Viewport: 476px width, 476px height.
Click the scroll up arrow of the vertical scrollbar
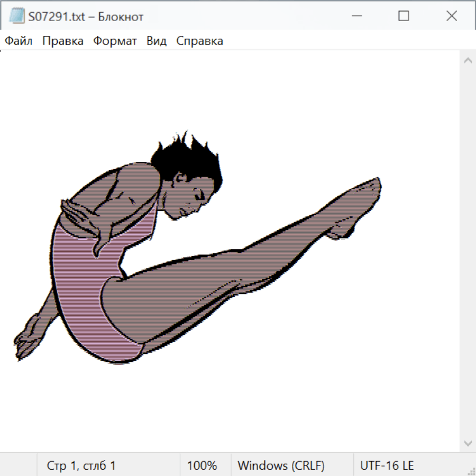pos(468,61)
